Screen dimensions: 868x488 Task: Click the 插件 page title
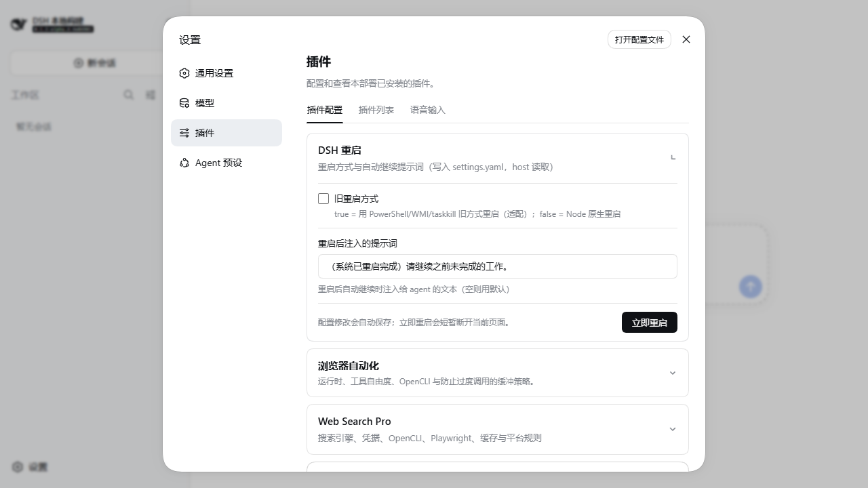click(319, 62)
